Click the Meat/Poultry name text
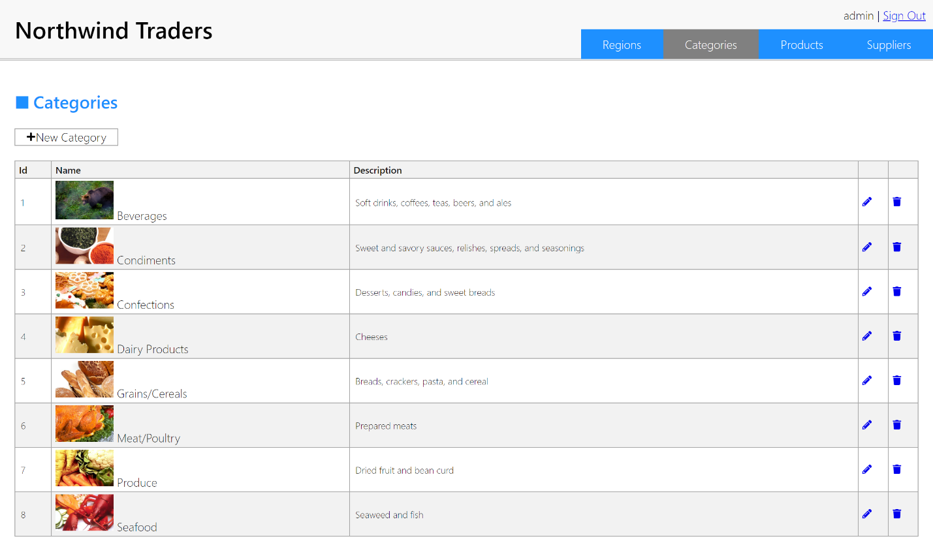The width and height of the screenshot is (933, 560). [149, 439]
